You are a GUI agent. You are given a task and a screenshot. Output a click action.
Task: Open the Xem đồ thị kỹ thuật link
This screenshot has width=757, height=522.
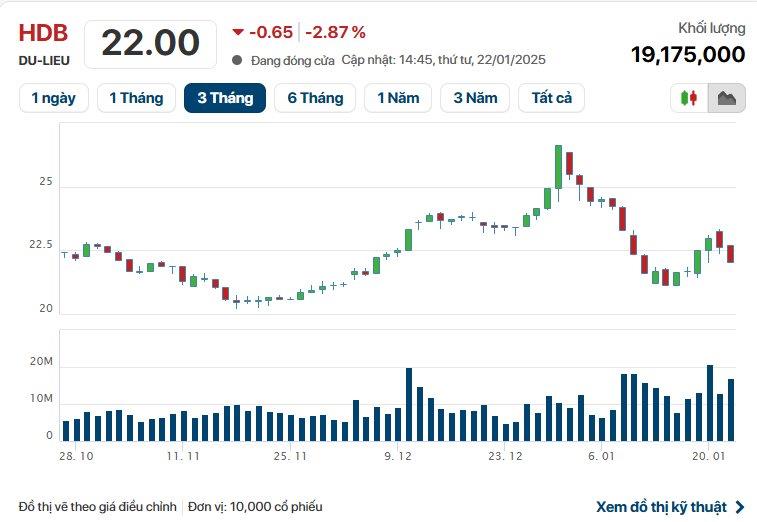coord(661,507)
